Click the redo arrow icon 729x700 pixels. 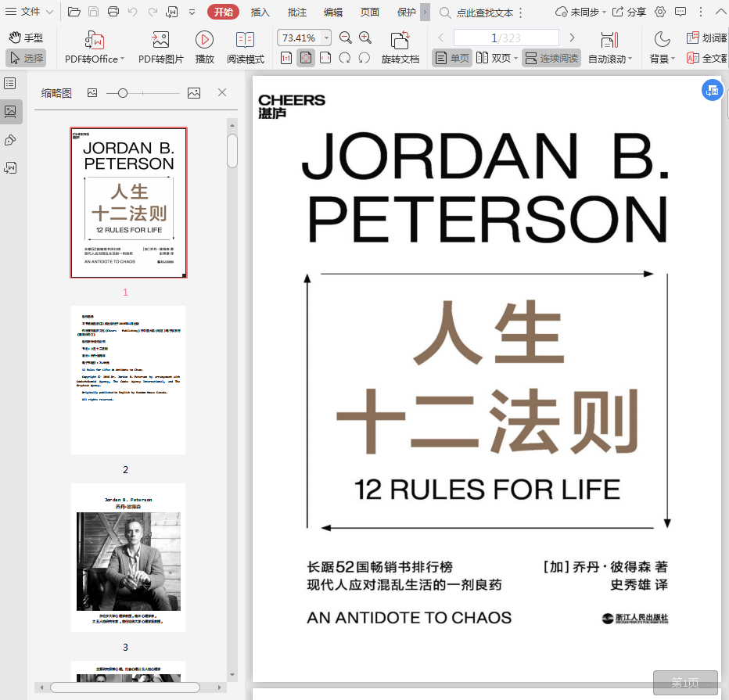click(153, 12)
